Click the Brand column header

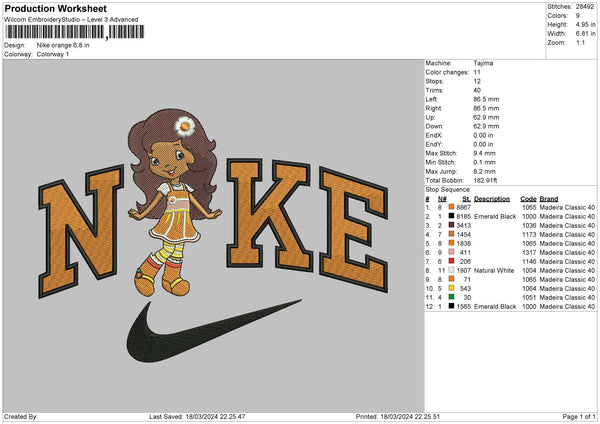549,199
